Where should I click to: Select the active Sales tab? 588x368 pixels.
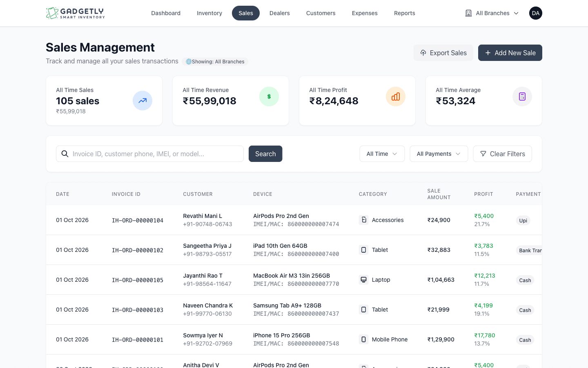[246, 13]
